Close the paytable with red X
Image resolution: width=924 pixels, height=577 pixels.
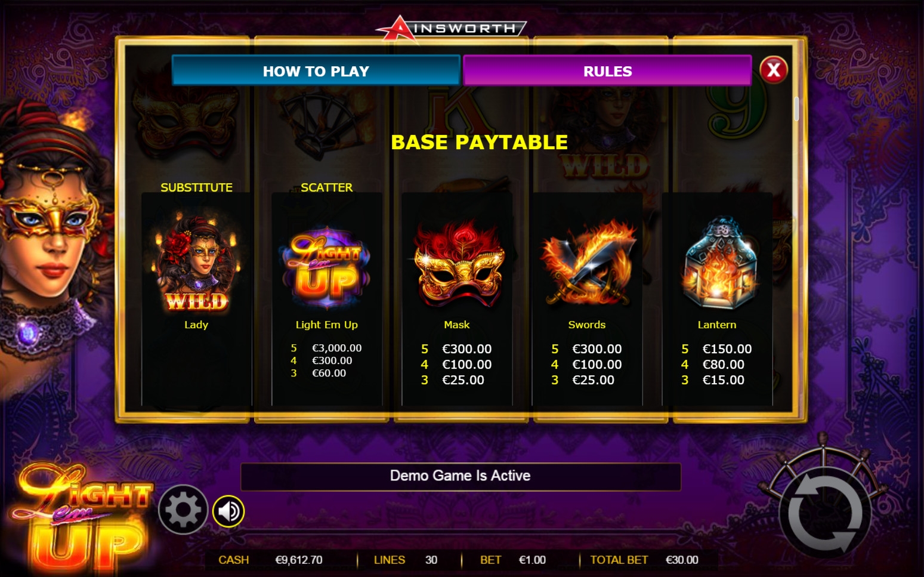[x=774, y=70]
